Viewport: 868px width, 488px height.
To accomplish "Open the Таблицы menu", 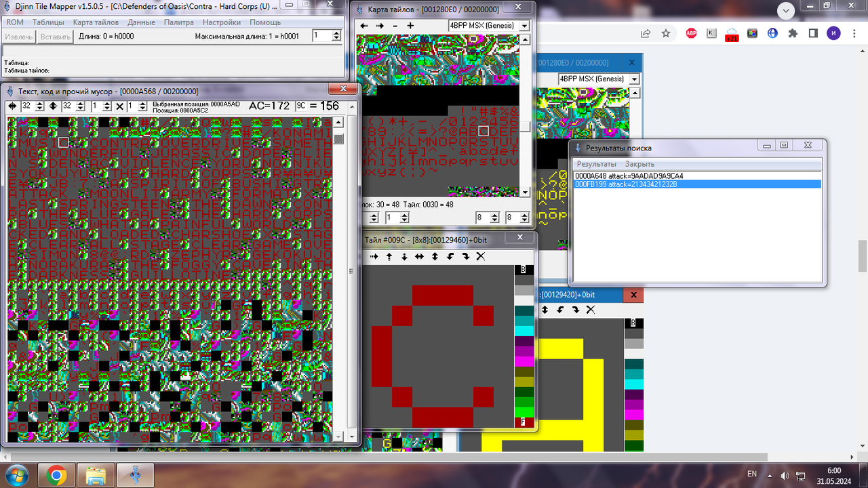I will click(48, 22).
